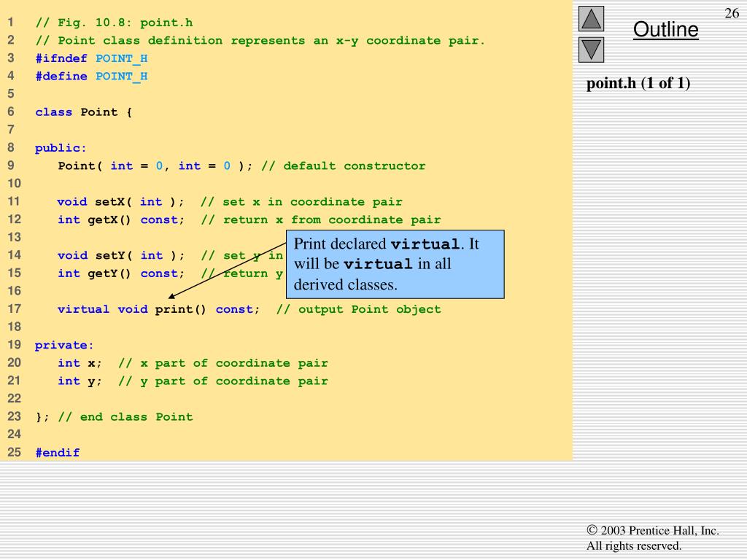Select the '#define POINT_H' line
This screenshot has width=747, height=560.
click(91, 76)
